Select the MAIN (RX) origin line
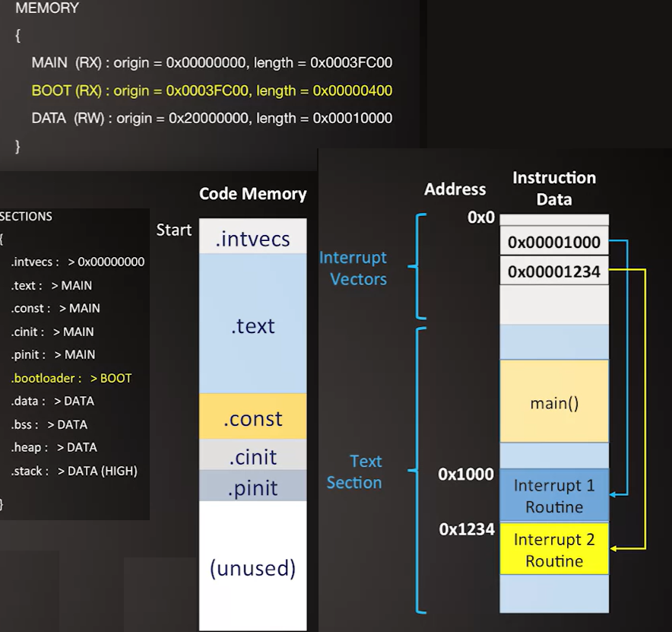The width and height of the screenshot is (672, 632). pos(212,63)
